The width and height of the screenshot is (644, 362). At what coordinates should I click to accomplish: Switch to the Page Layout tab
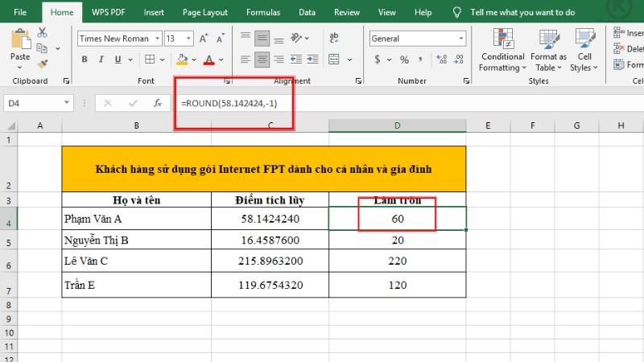coord(205,12)
